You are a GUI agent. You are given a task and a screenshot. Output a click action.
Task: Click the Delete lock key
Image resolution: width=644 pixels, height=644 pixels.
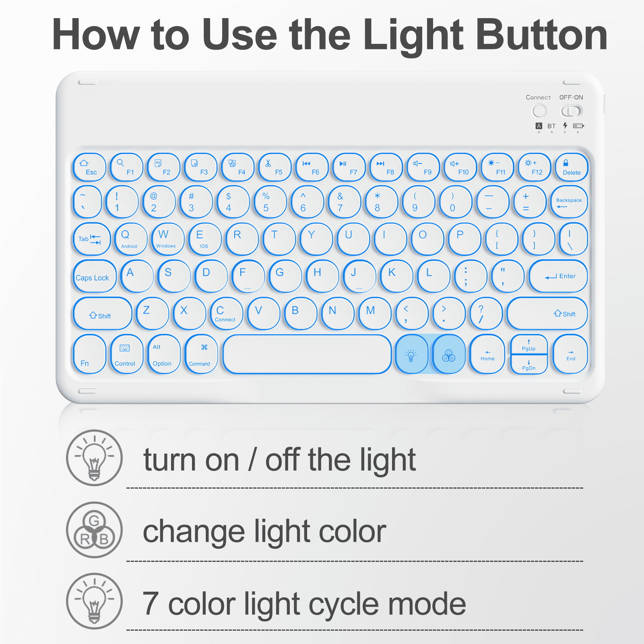pyautogui.click(x=572, y=167)
